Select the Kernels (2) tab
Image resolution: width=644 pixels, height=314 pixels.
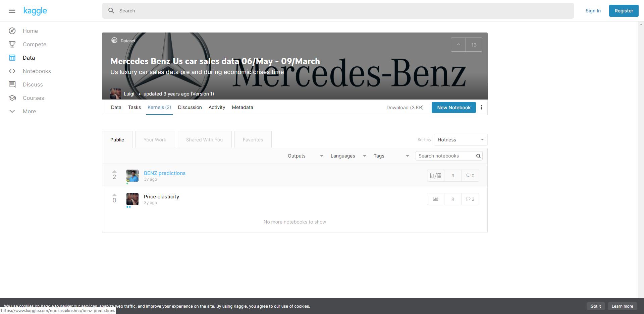coord(159,107)
